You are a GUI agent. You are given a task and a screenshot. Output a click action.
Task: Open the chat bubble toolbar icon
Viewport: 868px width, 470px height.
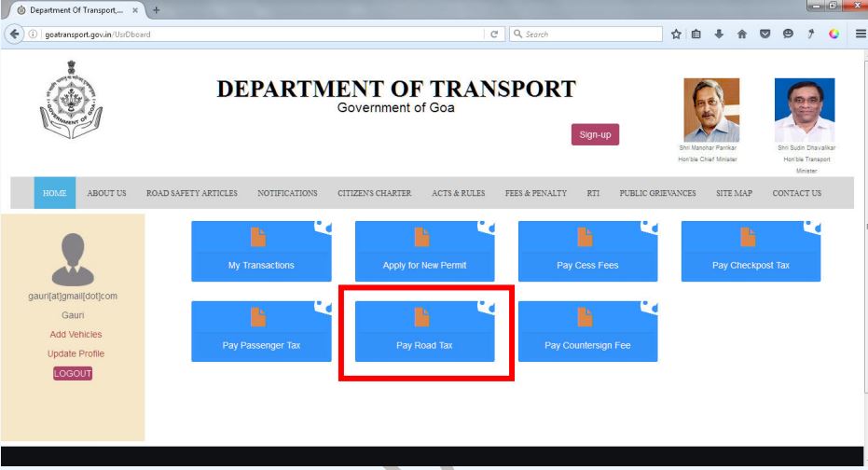(788, 35)
